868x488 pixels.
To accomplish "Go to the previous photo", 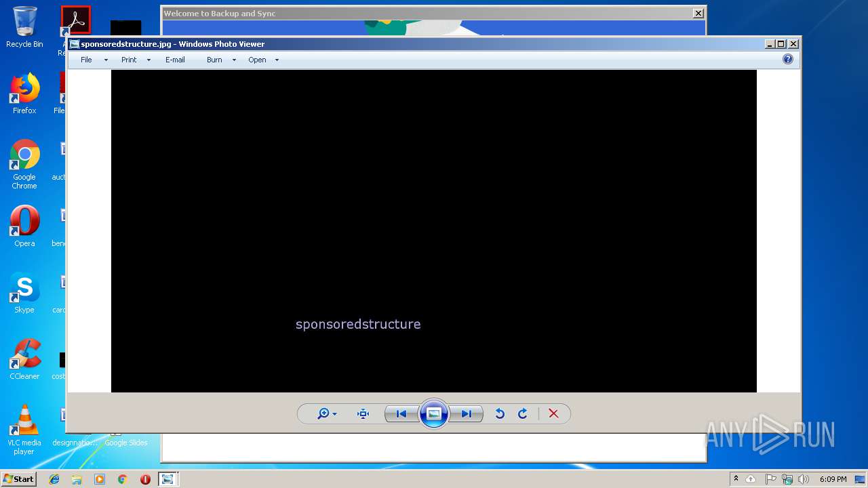I will 401,413.
